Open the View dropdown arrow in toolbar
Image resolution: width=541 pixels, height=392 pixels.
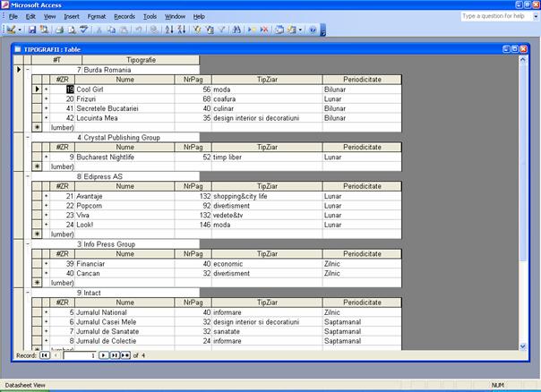click(x=21, y=30)
